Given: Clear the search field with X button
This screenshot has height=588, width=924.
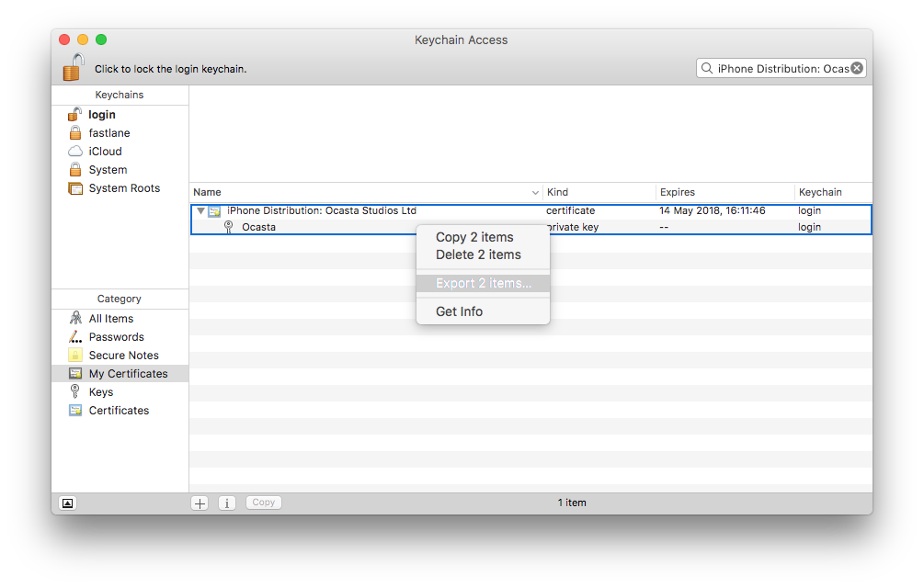Looking at the screenshot, I should (x=857, y=68).
